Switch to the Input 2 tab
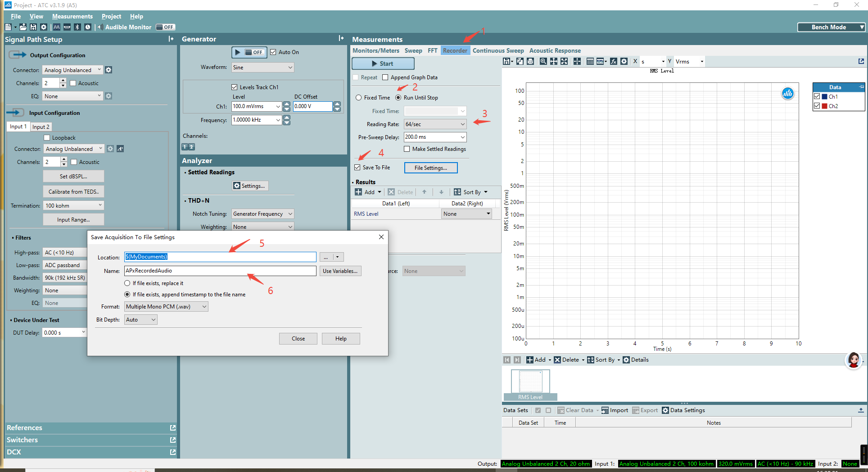The width and height of the screenshot is (868, 472). coord(41,127)
